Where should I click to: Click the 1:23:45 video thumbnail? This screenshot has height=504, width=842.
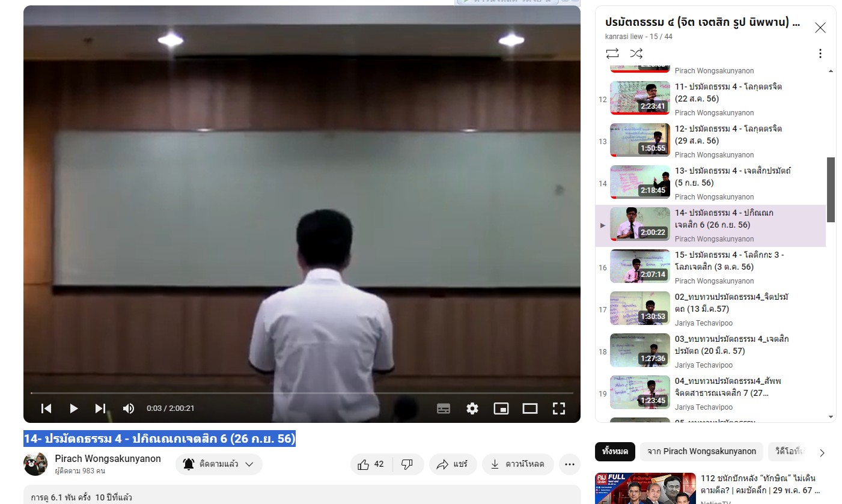tap(640, 392)
